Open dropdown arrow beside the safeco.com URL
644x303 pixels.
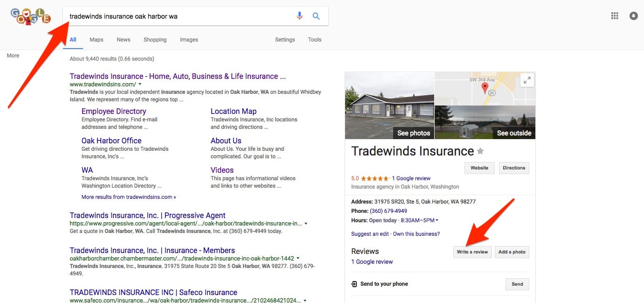coord(305,301)
